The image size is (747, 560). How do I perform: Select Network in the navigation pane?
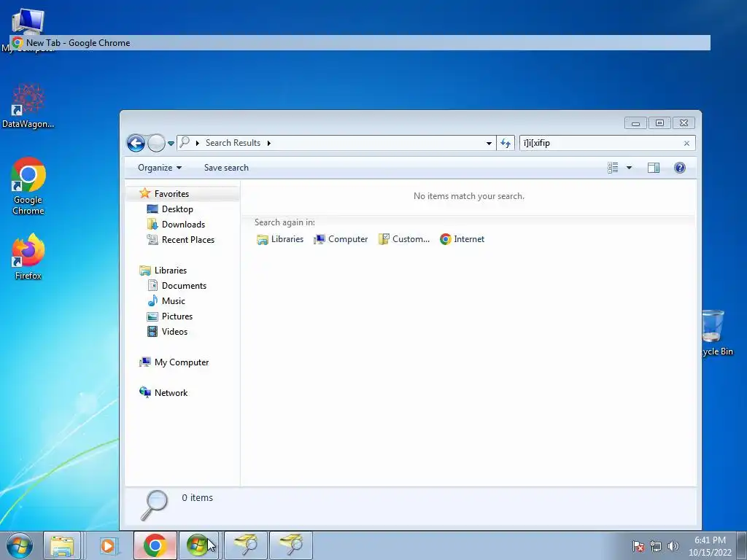point(171,393)
